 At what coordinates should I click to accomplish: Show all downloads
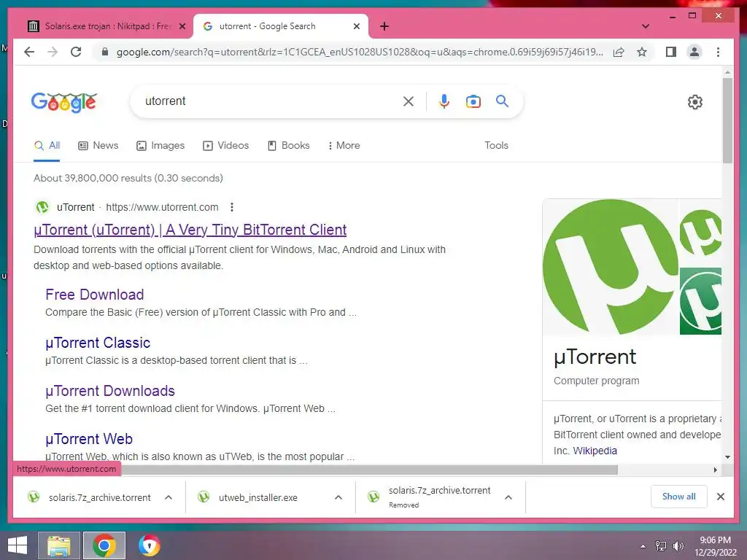point(679,496)
